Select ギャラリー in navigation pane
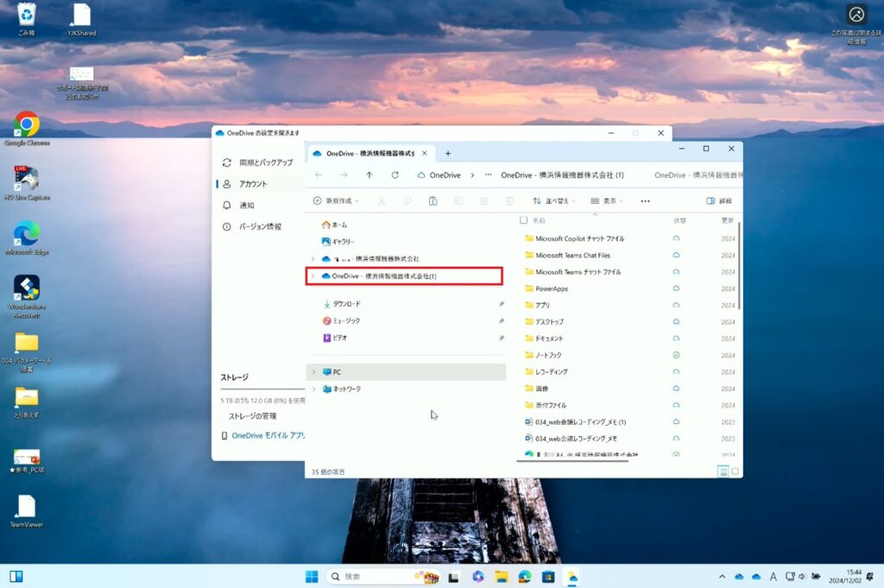 coord(338,242)
